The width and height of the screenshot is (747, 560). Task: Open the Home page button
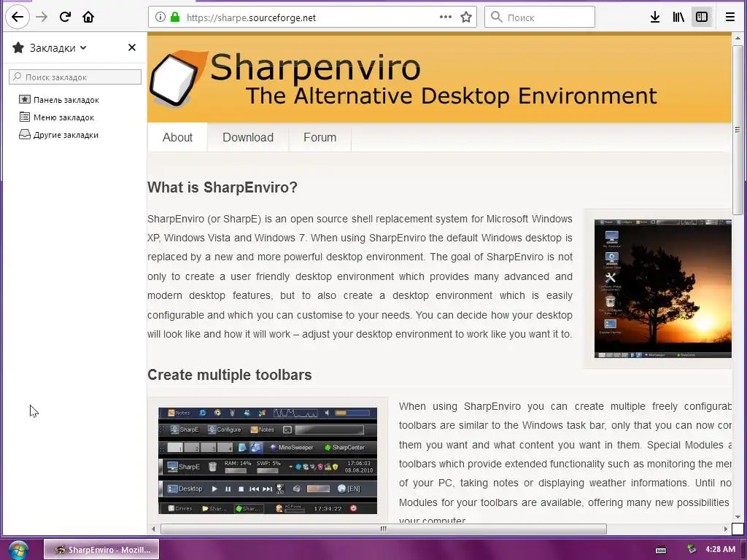(88, 17)
